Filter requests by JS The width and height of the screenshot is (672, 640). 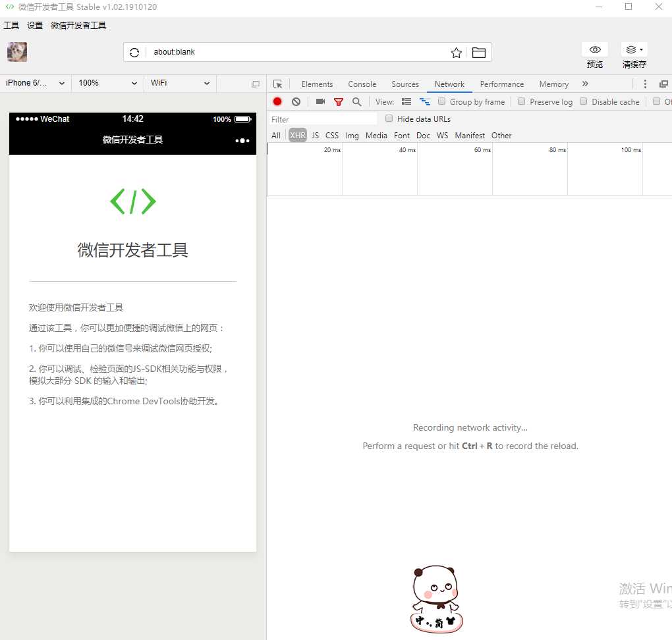coord(316,136)
